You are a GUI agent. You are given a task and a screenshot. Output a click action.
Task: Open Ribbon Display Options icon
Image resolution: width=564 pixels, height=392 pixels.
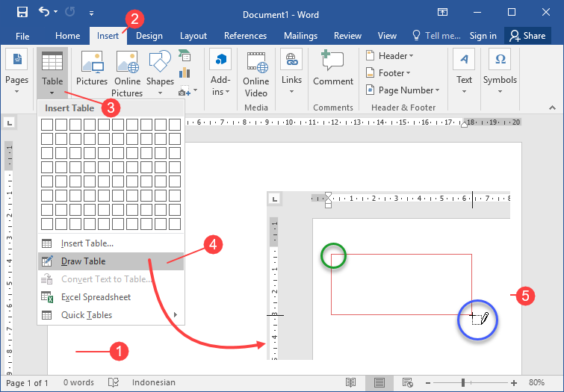(x=442, y=12)
